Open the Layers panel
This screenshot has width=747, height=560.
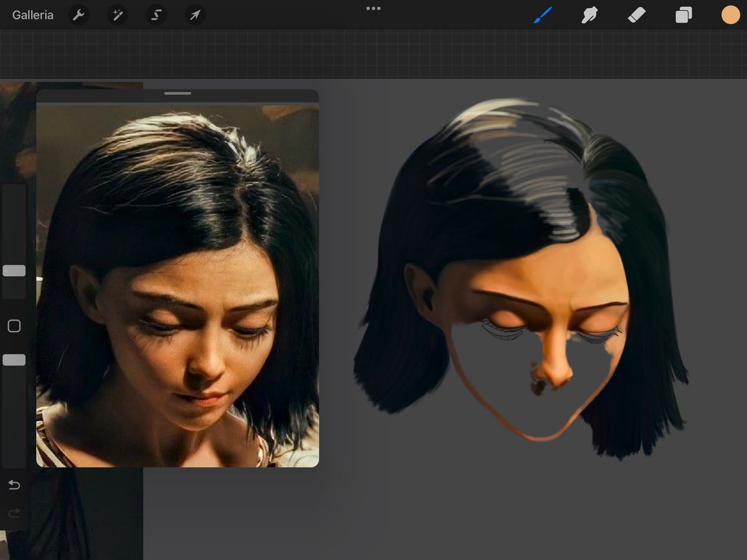(684, 15)
